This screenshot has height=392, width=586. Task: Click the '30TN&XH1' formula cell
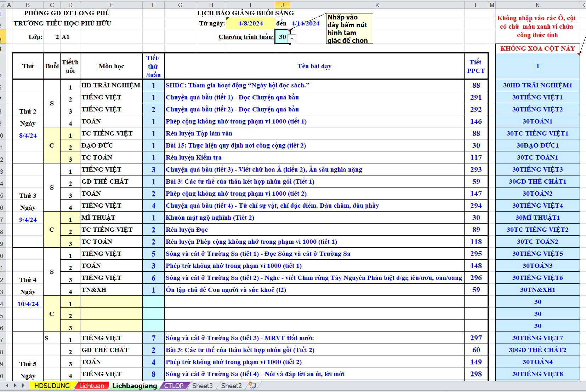tap(537, 290)
